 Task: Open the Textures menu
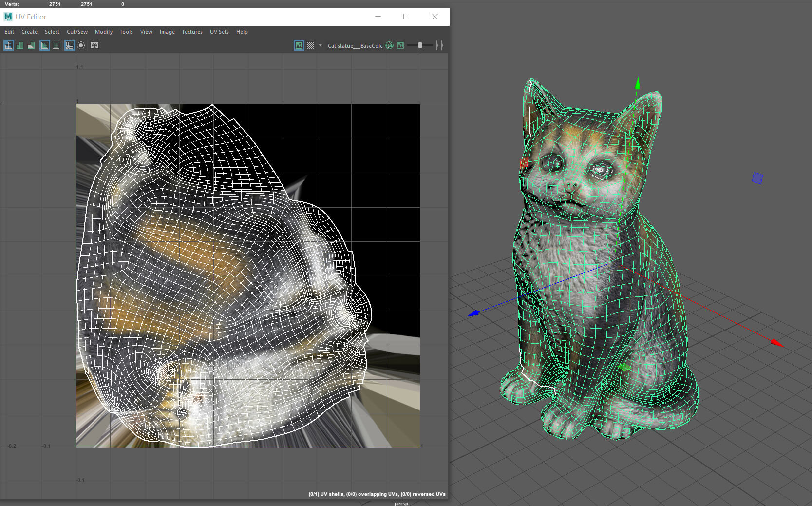192,32
